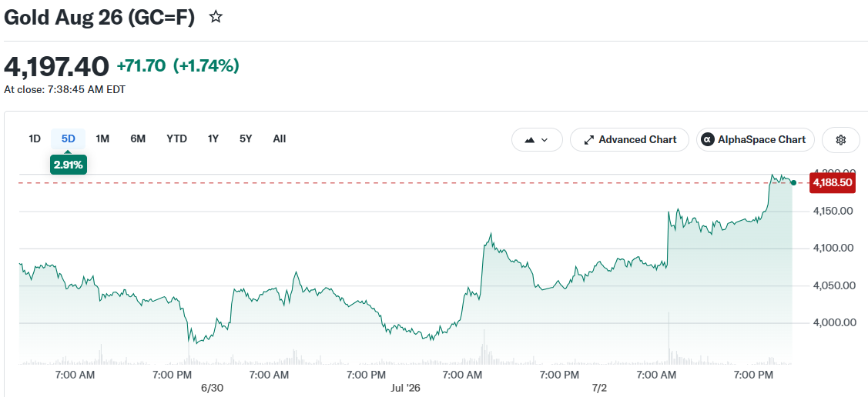Show the All time range
The width and height of the screenshot is (868, 397).
pos(280,138)
